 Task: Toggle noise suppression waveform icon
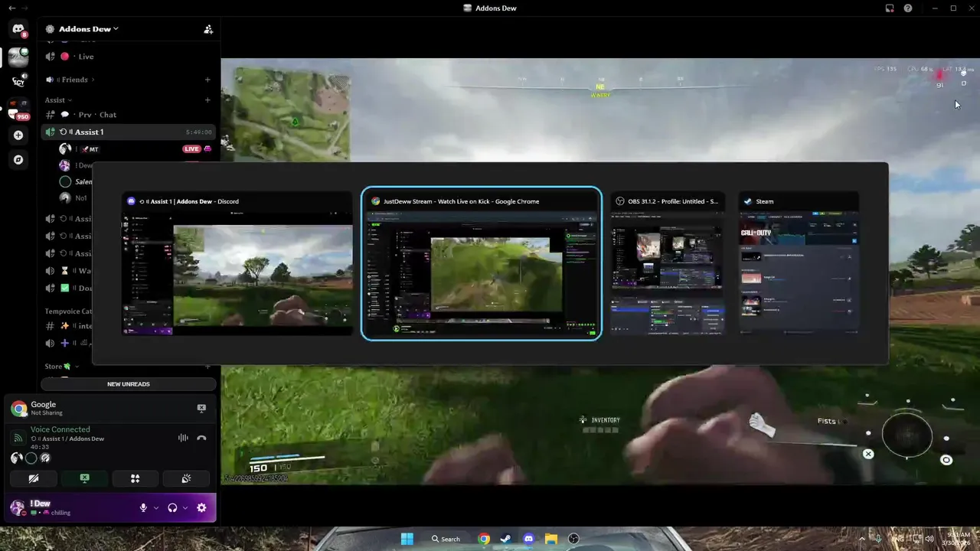tap(183, 438)
